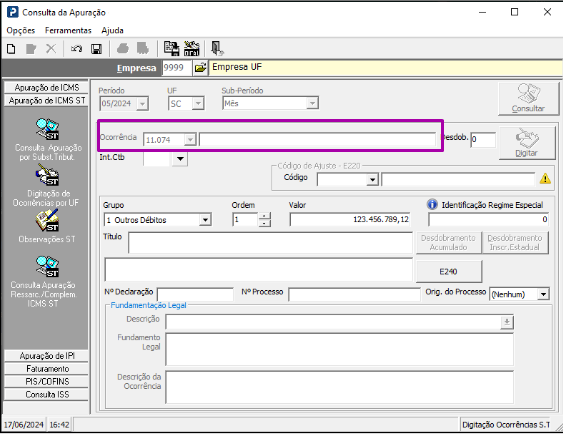Click the save diskette toolbar icon
This screenshot has height=434, width=563.
(x=96, y=48)
